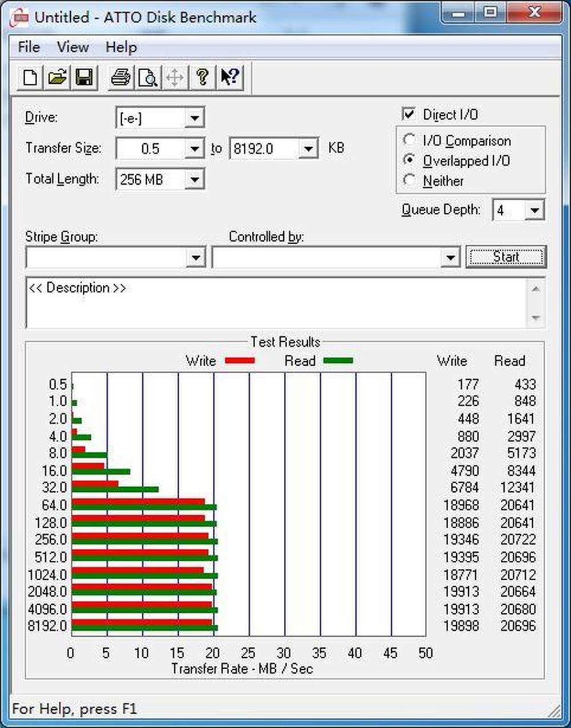Click the ATTO application title bar icon
The image size is (571, 728).
20,18
